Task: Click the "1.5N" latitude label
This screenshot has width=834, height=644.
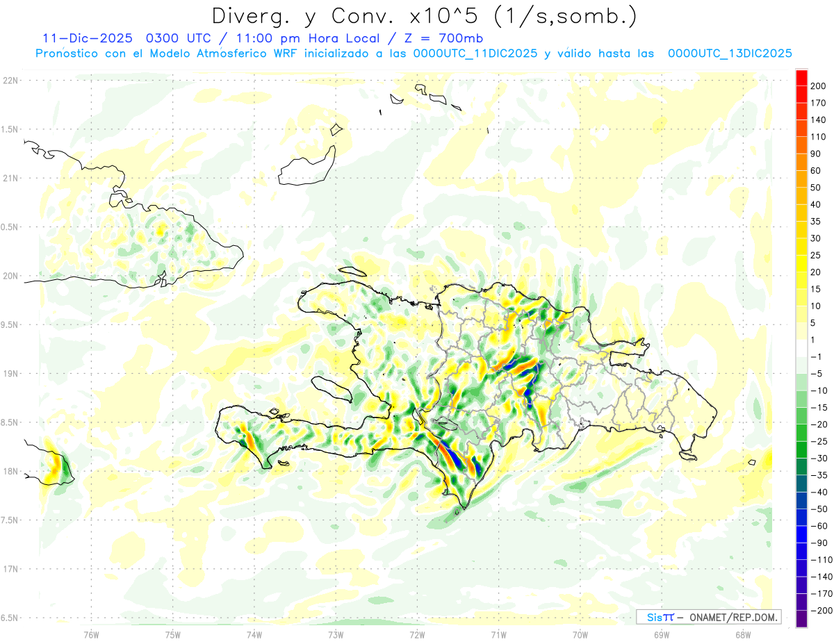Action: click(x=10, y=129)
